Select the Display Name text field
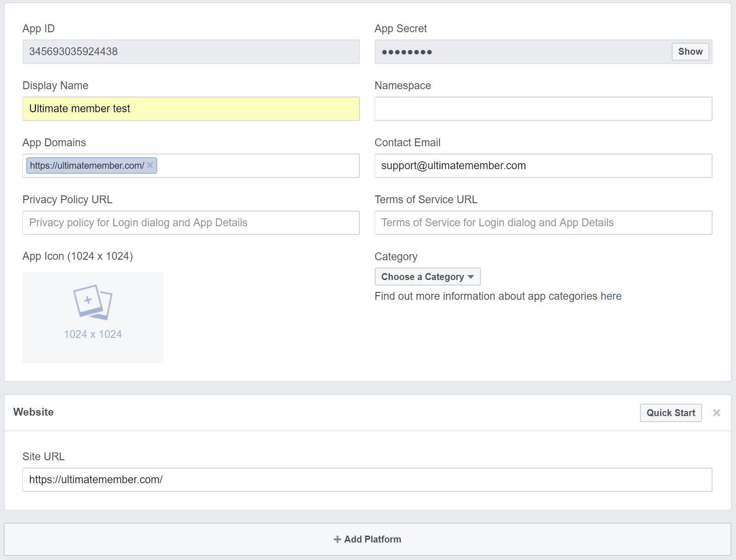The width and height of the screenshot is (736, 560). 190,109
